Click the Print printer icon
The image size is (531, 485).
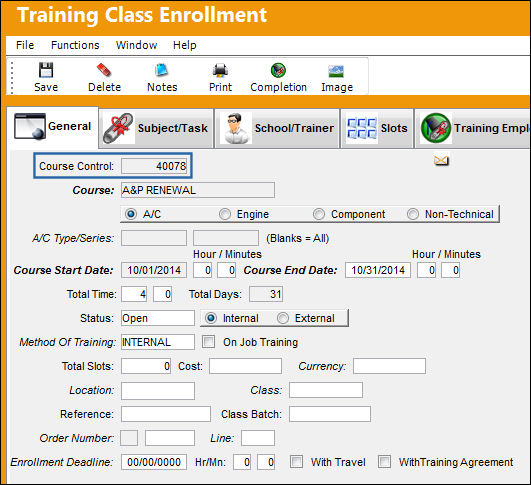click(220, 70)
